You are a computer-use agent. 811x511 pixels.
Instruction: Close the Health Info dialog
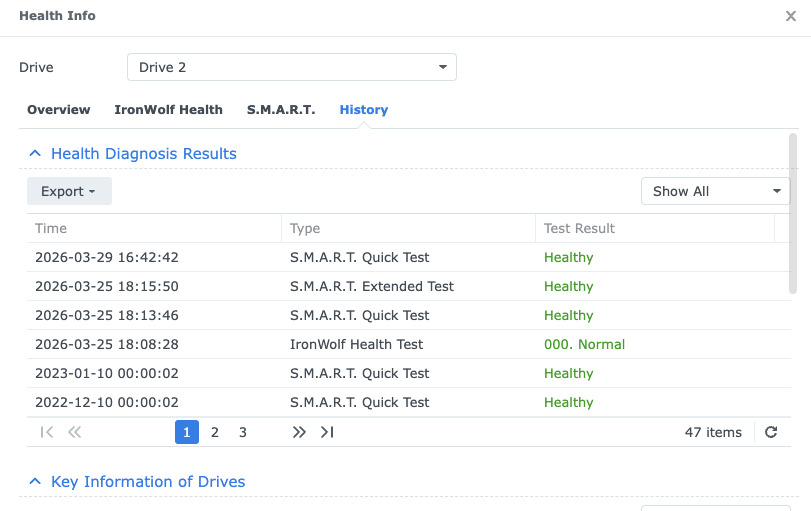point(791,16)
